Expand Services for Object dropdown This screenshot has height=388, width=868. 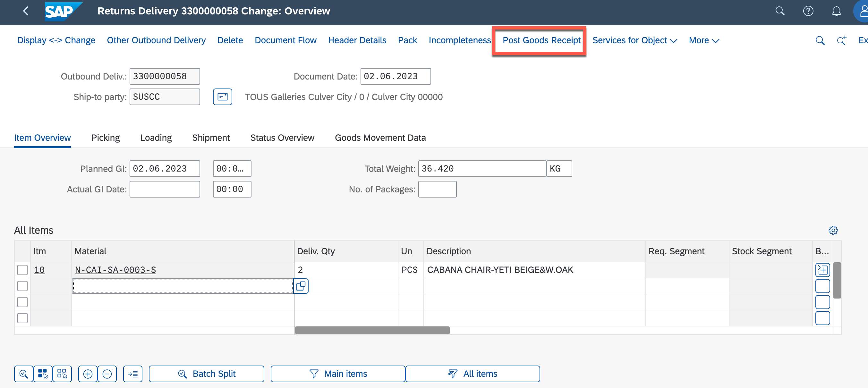click(634, 40)
